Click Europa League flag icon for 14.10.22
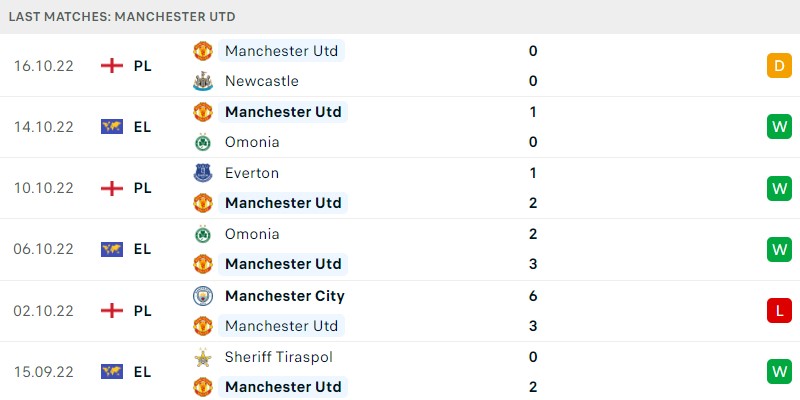 [x=112, y=127]
